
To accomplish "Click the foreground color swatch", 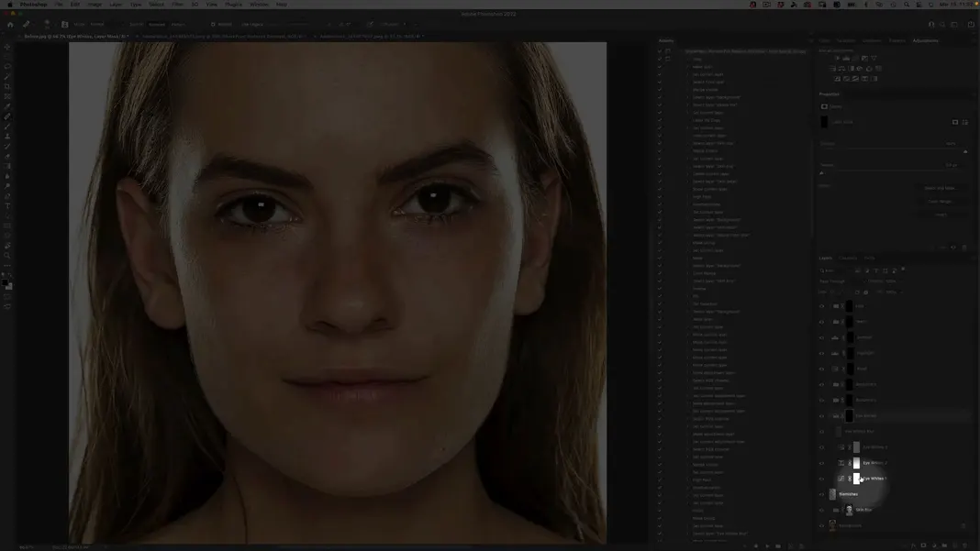I will click(x=6, y=283).
